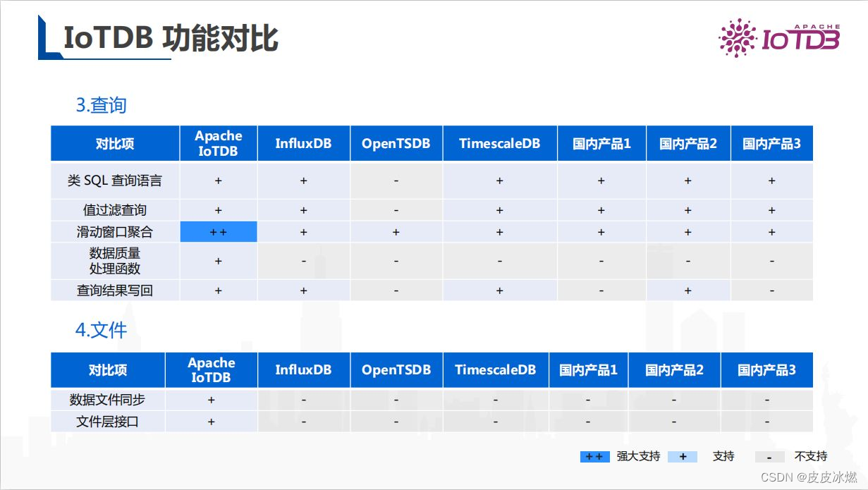Click 国内产品3 '-' cell for 文件层接口

pos(767,422)
